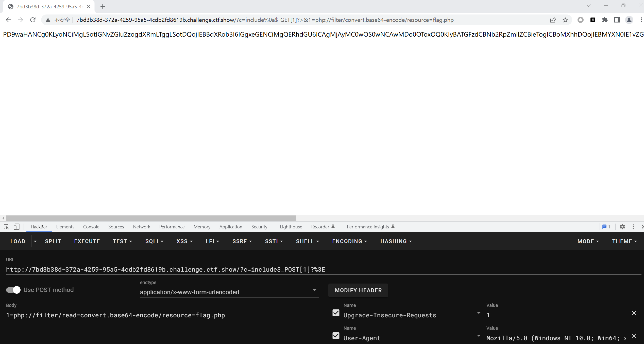Open the new tab plus button
Image resolution: width=644 pixels, height=344 pixels.
click(103, 7)
